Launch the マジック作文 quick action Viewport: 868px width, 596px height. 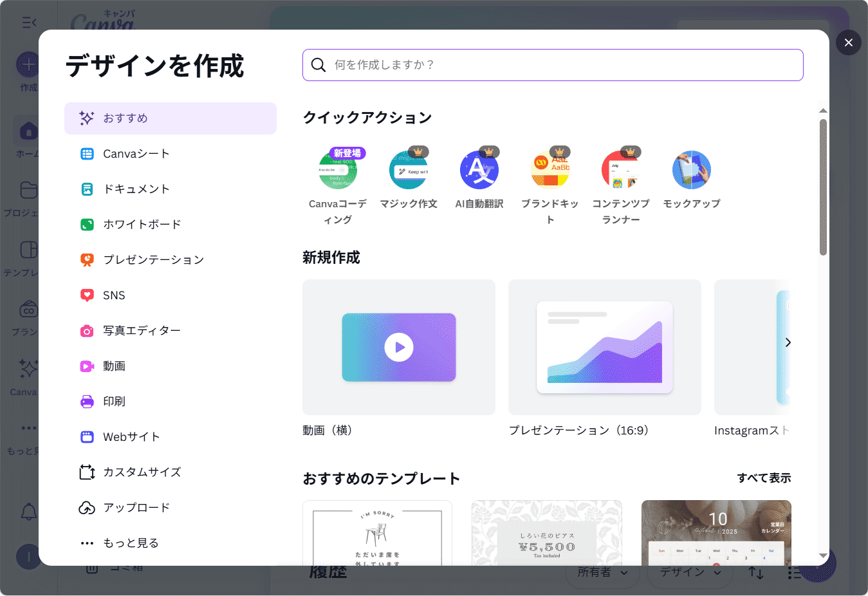click(409, 171)
